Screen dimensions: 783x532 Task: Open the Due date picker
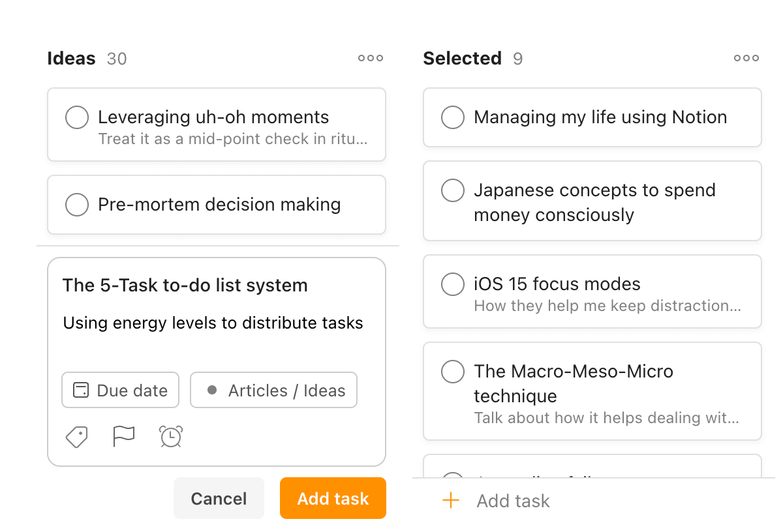[121, 391]
